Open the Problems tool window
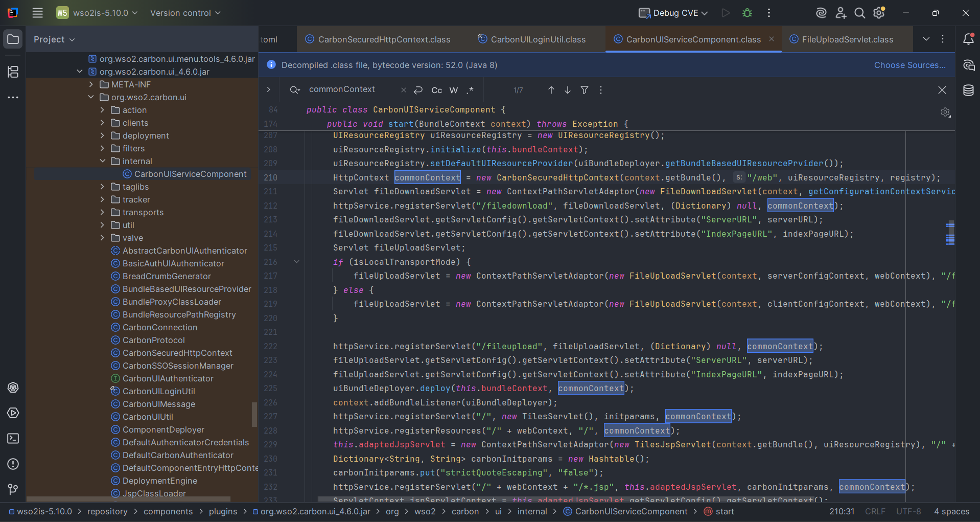Screen dimensions: 980x522 tap(13, 464)
